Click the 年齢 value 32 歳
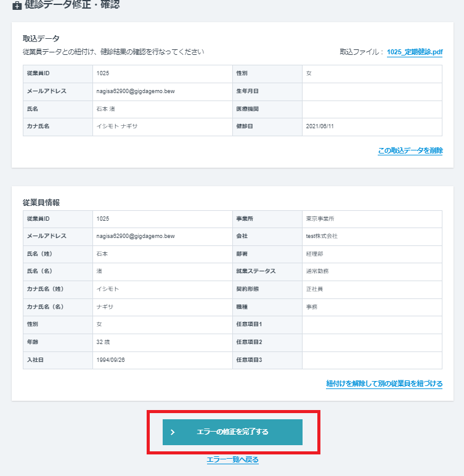Viewport: 464px width, 476px height. 103,342
